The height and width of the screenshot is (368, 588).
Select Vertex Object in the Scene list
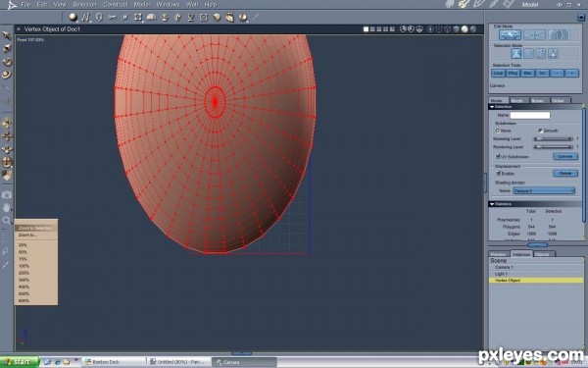pyautogui.click(x=536, y=281)
